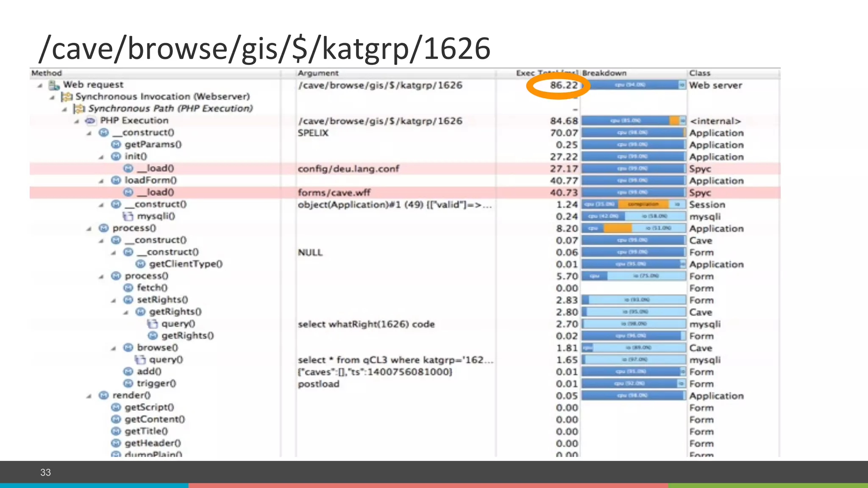
Task: Collapse the Synchronous Invocation (Webserver) node
Action: (52, 97)
